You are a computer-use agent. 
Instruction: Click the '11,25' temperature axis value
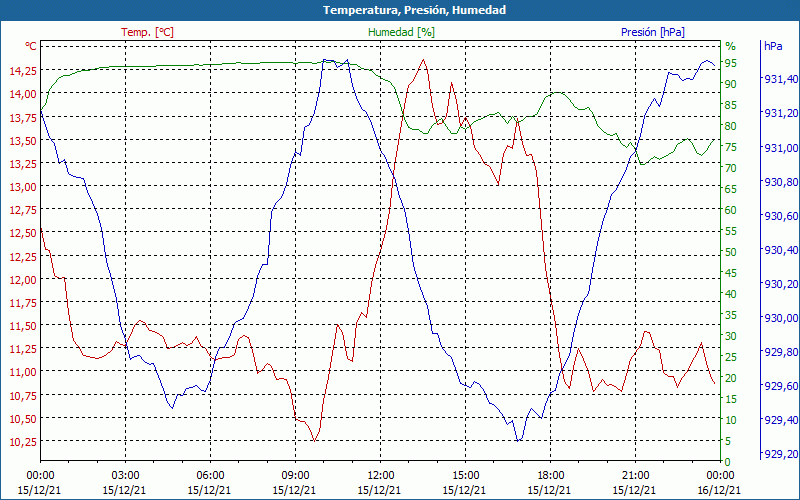pyautogui.click(x=23, y=348)
